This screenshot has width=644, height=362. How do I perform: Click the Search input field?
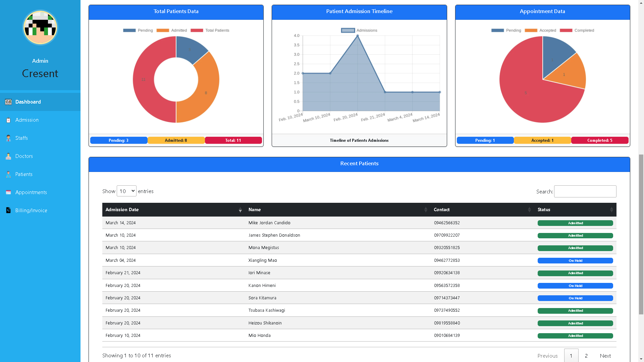(585, 191)
